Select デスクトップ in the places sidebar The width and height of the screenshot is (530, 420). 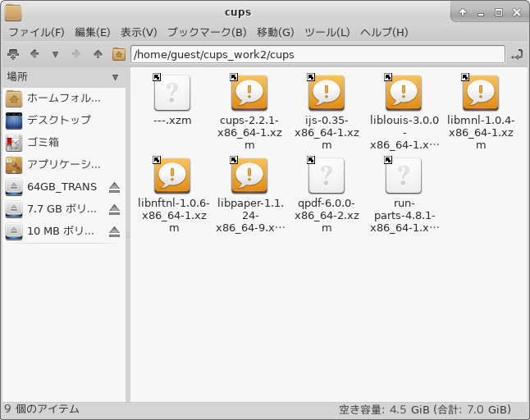tap(63, 120)
